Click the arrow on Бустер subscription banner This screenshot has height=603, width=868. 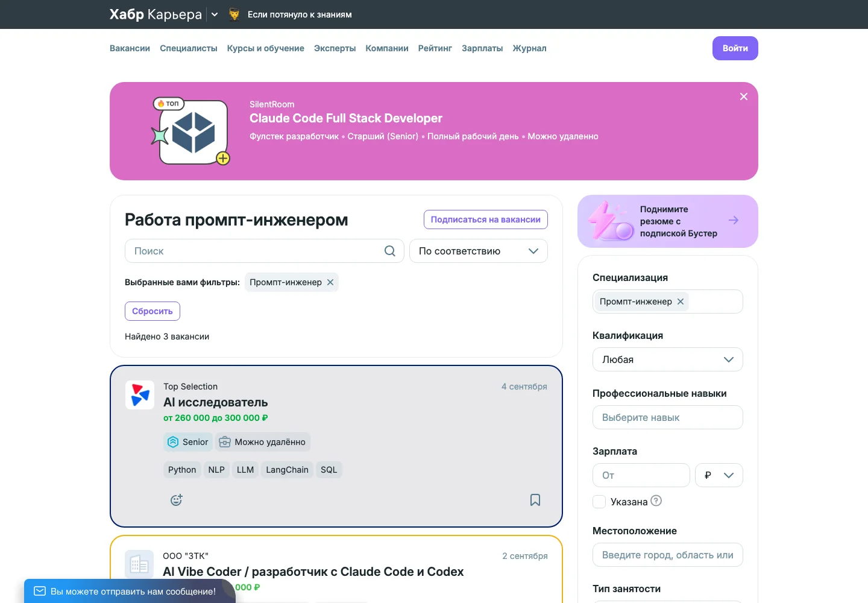(734, 220)
